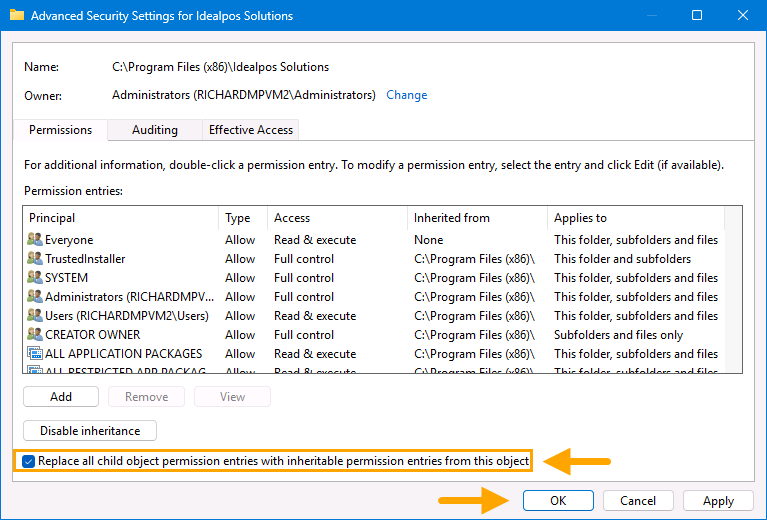The image size is (767, 520).
Task: Click 'This folder and subfolders' cell
Action: 622,258
